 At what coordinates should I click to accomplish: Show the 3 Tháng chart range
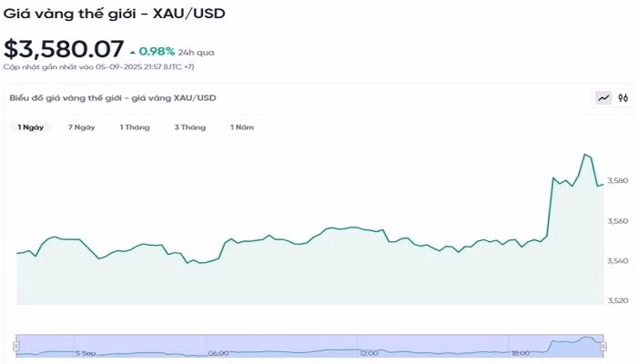click(190, 127)
